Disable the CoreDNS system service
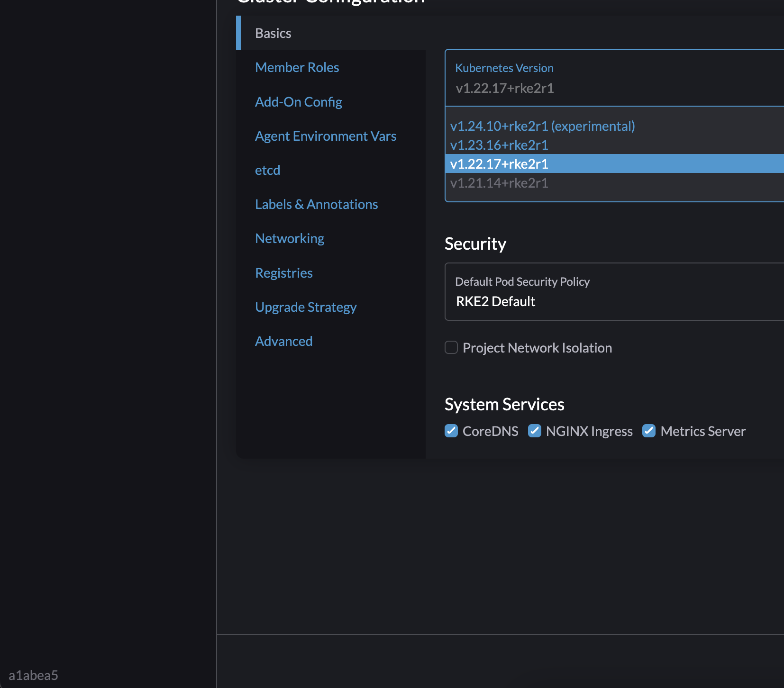Viewport: 784px width, 688px height. coord(451,431)
